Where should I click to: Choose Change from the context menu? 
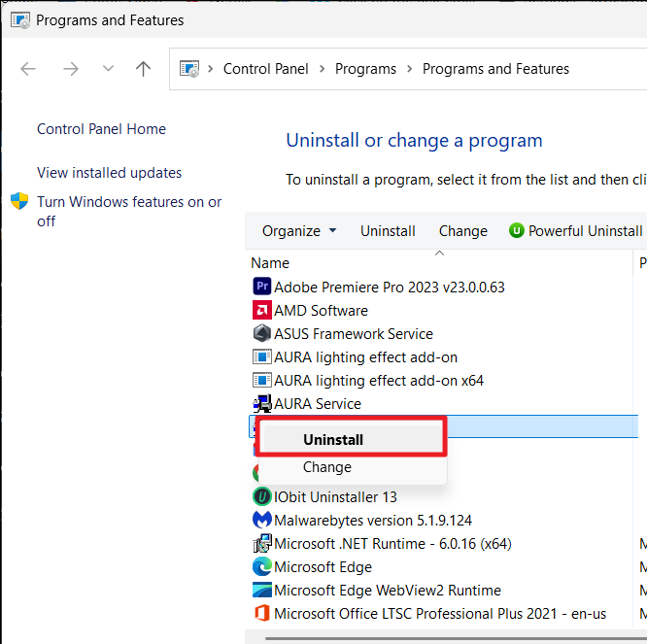[x=352, y=467]
